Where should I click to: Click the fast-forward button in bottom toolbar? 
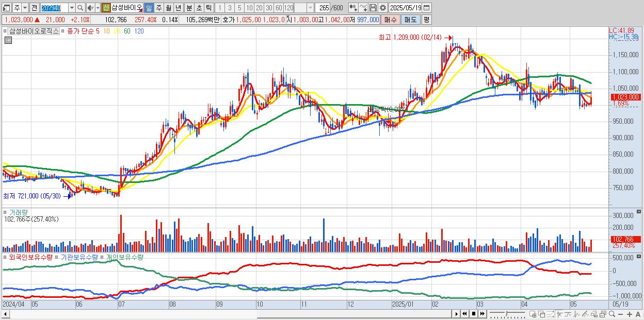click(482, 314)
